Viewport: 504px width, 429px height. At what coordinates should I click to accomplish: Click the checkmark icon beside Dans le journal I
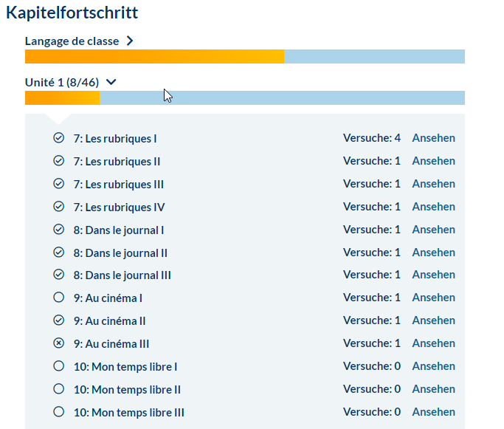tap(59, 230)
